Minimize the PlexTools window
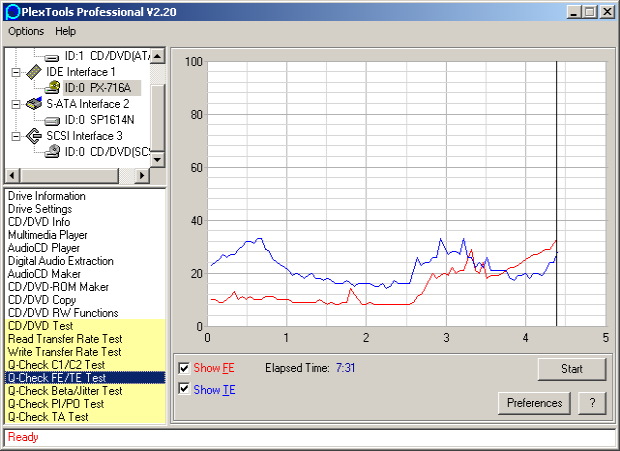Image resolution: width=620 pixels, height=451 pixels. 574,12
